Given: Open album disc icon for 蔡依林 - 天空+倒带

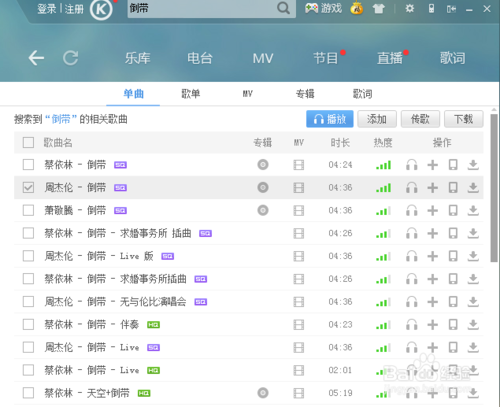Looking at the screenshot, I should point(263,393).
